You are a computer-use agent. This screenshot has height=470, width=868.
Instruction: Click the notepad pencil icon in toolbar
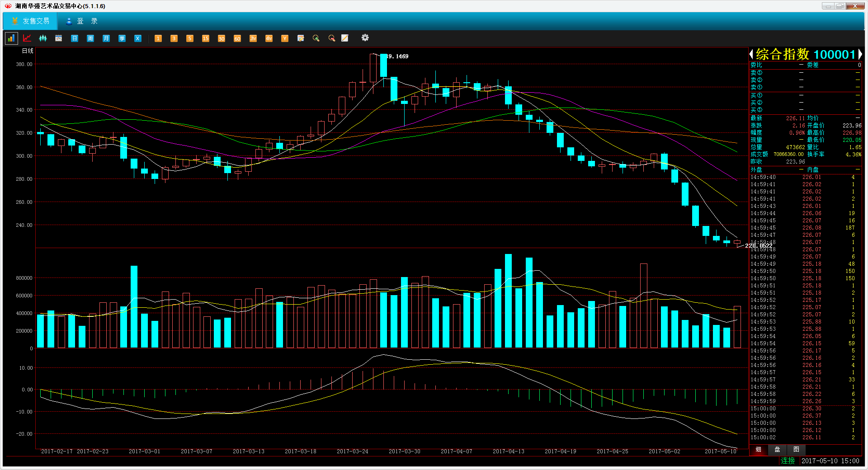345,38
